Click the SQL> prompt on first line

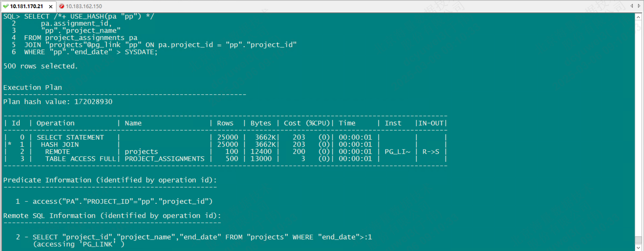pos(11,16)
